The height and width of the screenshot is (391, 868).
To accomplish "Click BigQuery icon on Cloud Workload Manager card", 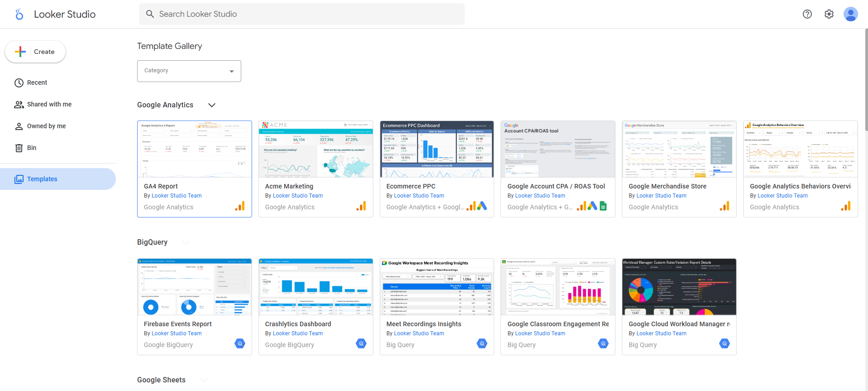I will [725, 343].
